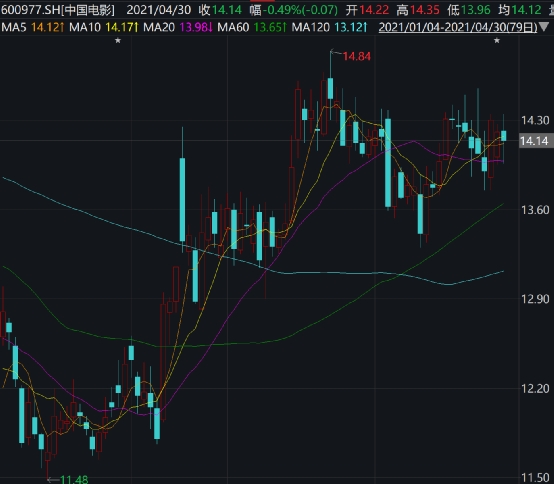Click the 2021/04/30 date in header
Viewport: 554px width, 484px height.
pyautogui.click(x=159, y=10)
